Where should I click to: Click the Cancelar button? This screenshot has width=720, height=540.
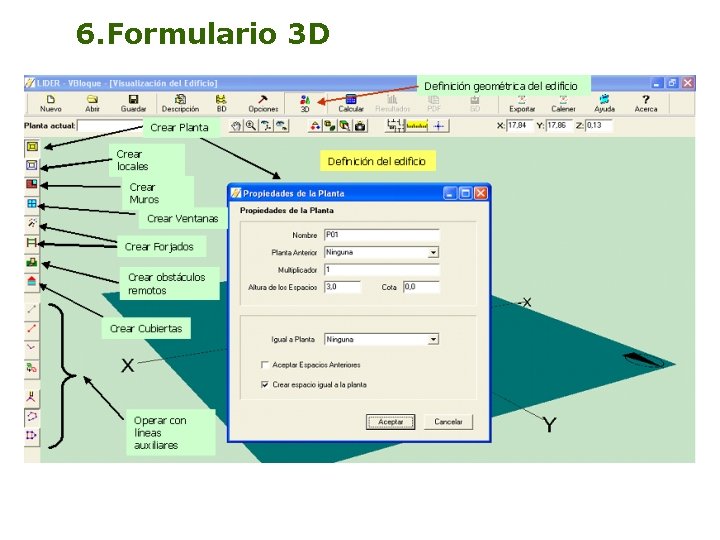448,422
